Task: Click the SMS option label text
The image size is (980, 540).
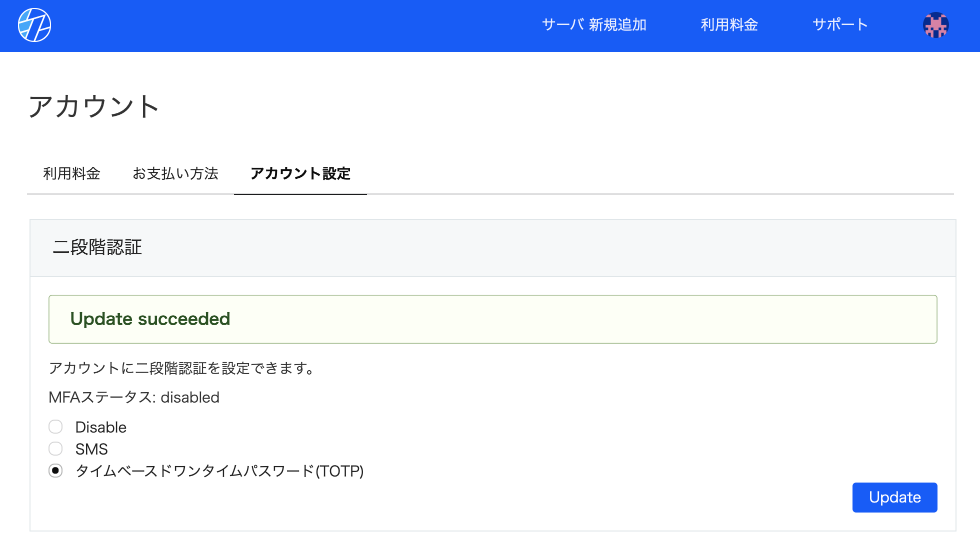Action: (x=91, y=449)
